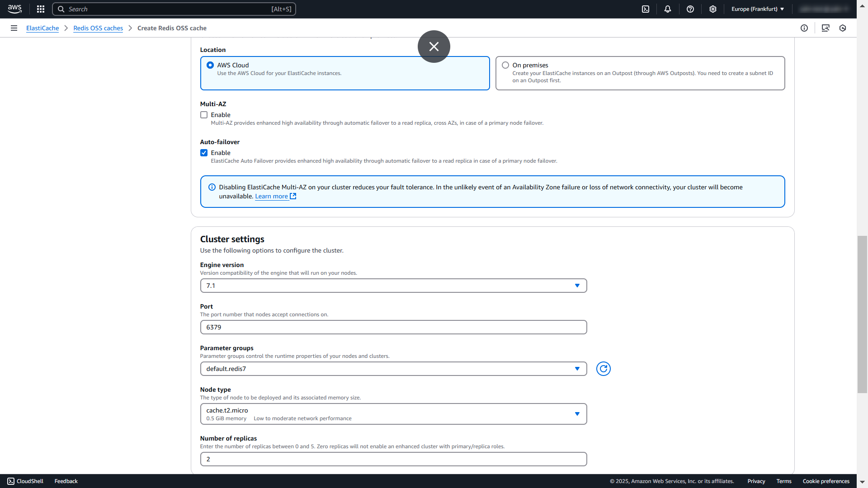Follow the Learn more link
868x488 pixels.
click(271, 196)
